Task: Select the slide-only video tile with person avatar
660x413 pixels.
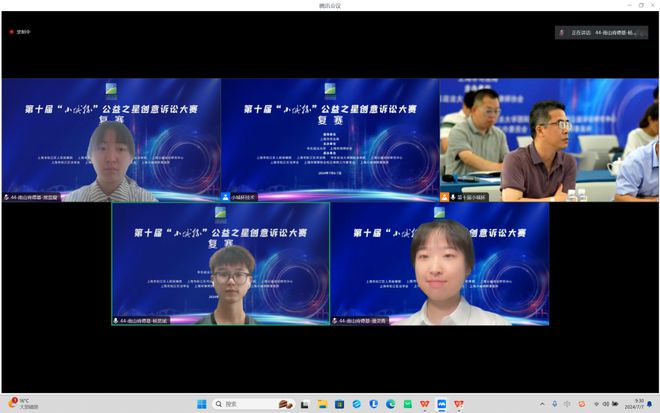Action: (x=330, y=140)
